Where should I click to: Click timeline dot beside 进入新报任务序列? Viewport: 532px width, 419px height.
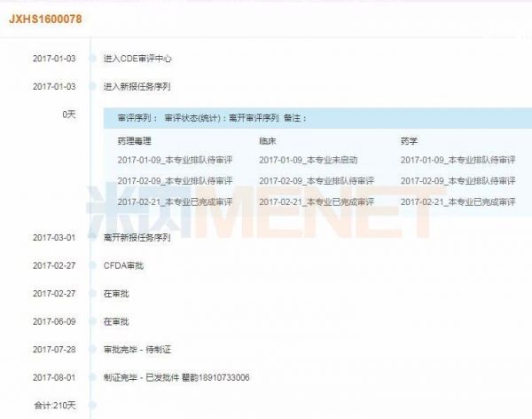click(91, 86)
